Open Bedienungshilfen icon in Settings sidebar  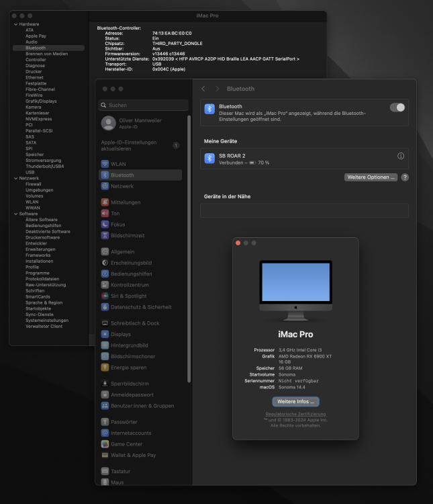point(105,274)
